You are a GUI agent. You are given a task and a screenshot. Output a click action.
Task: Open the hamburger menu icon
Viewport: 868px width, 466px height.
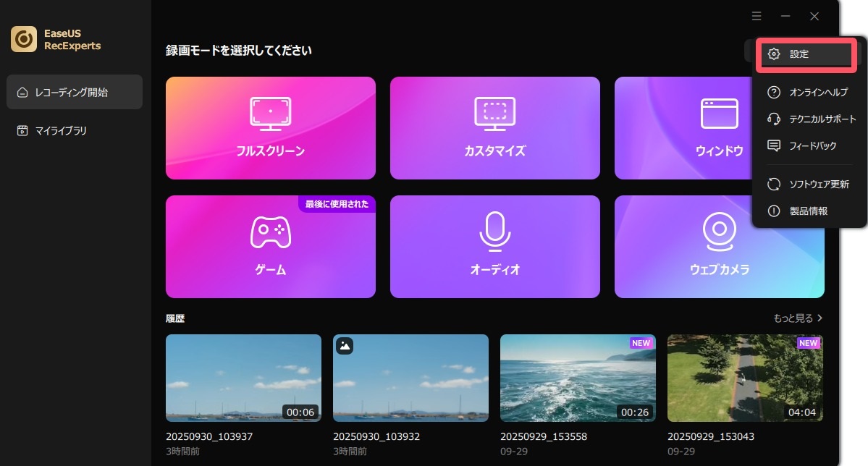coord(757,16)
